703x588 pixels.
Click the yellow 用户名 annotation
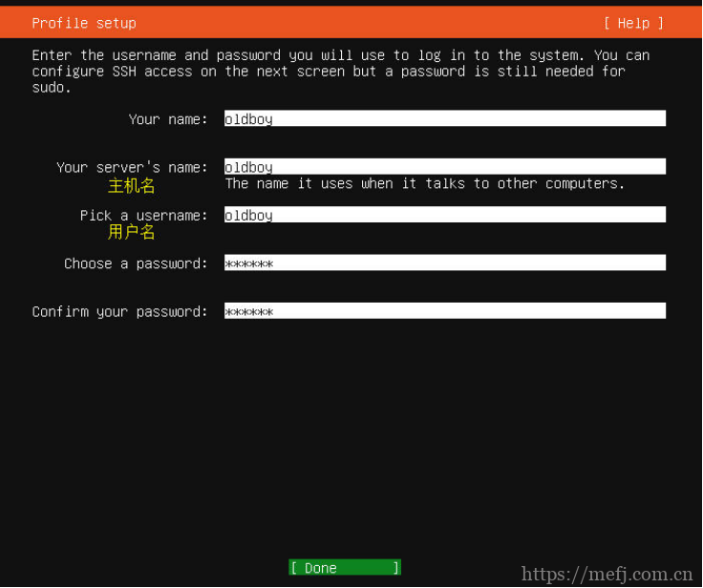pos(132,232)
